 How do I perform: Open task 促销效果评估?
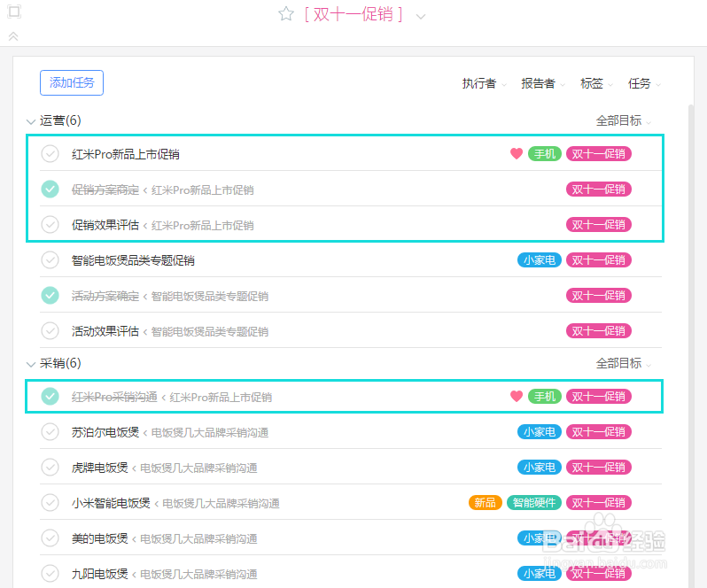click(x=105, y=225)
